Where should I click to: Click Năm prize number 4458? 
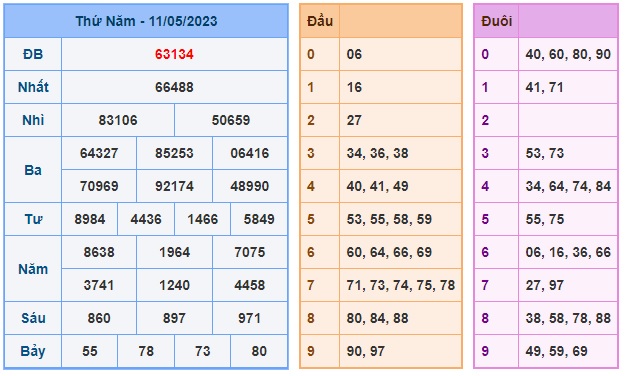pos(250,285)
